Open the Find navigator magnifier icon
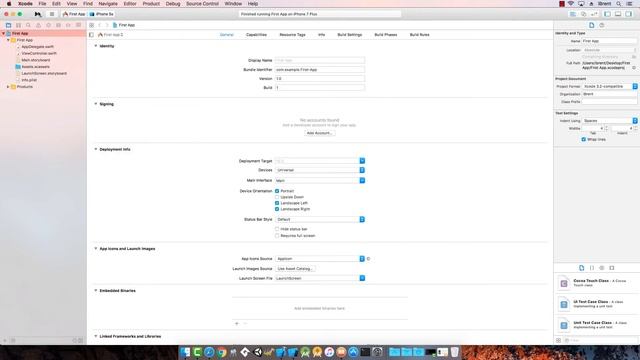The height and width of the screenshot is (360, 640). point(28,25)
